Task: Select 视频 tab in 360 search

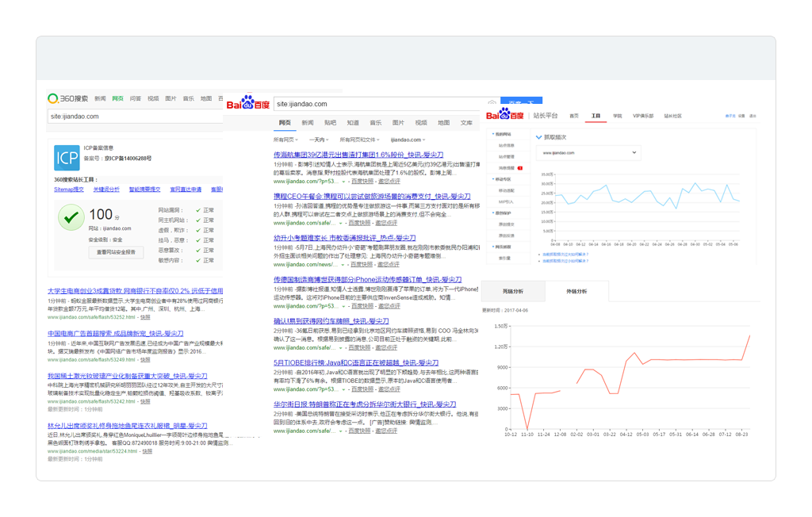Action: pos(153,98)
